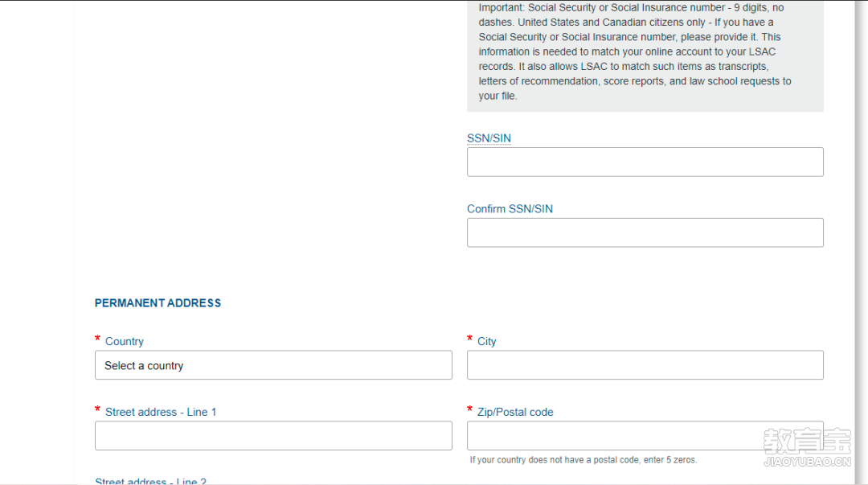The width and height of the screenshot is (868, 485).
Task: Click the Street address - Line 1 label
Action: 161,412
